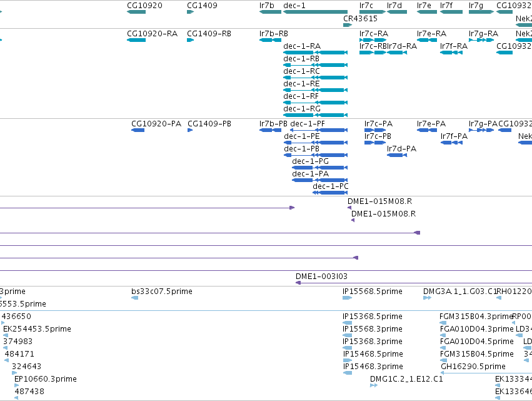This screenshot has height=401, width=532.
Task: Select EST IP15368.5prime
Action: [x=348, y=323]
